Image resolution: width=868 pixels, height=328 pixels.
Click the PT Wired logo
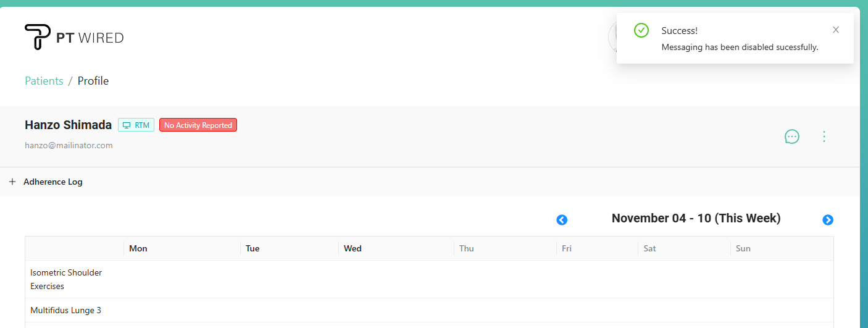[74, 37]
